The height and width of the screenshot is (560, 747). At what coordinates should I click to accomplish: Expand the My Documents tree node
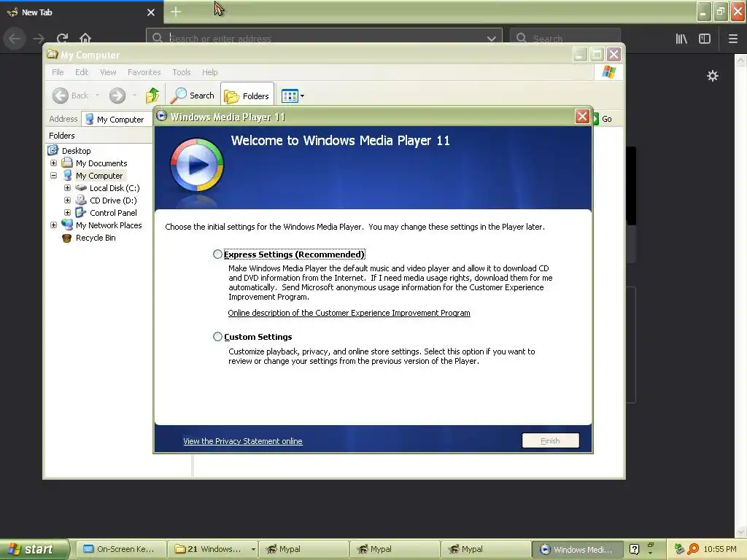pyautogui.click(x=53, y=163)
